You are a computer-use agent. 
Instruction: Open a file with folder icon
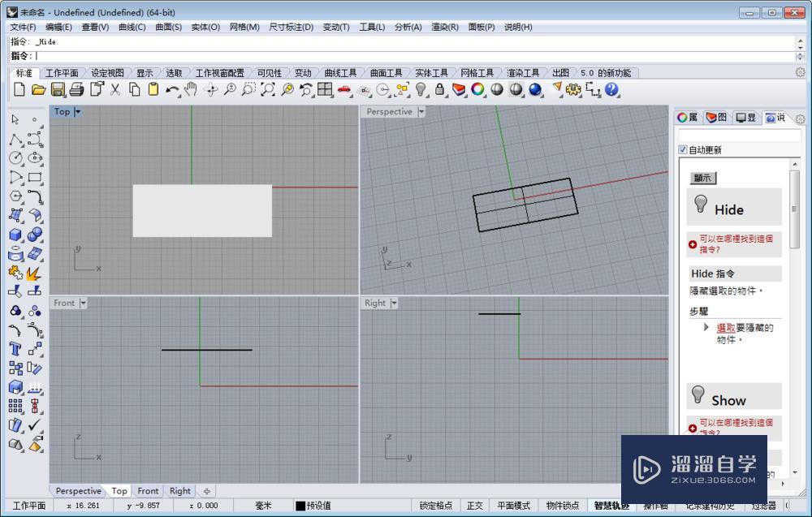click(x=38, y=89)
